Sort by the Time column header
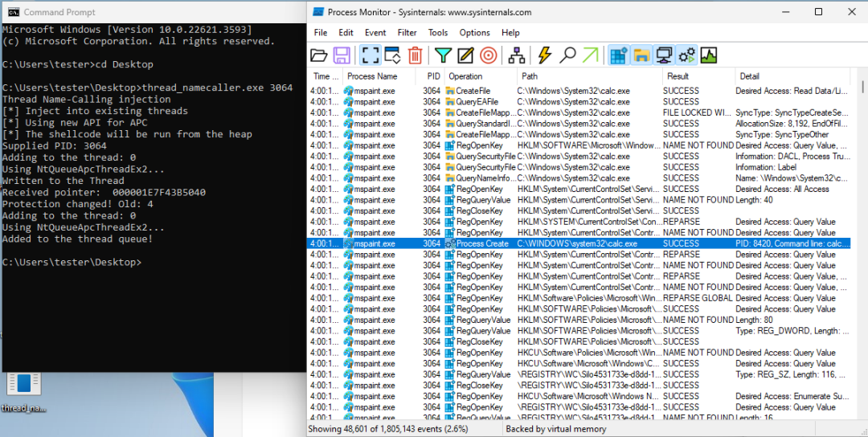Screen dimensions: 868x437 [x=325, y=76]
